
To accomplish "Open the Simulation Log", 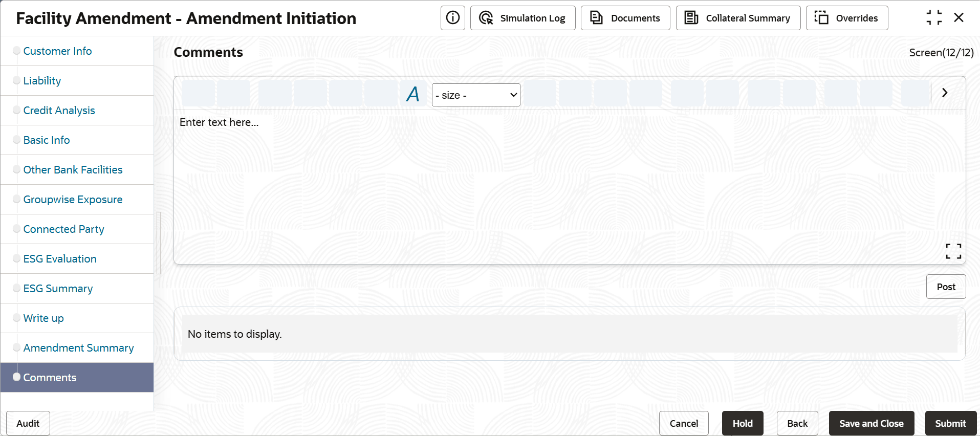I will (522, 18).
